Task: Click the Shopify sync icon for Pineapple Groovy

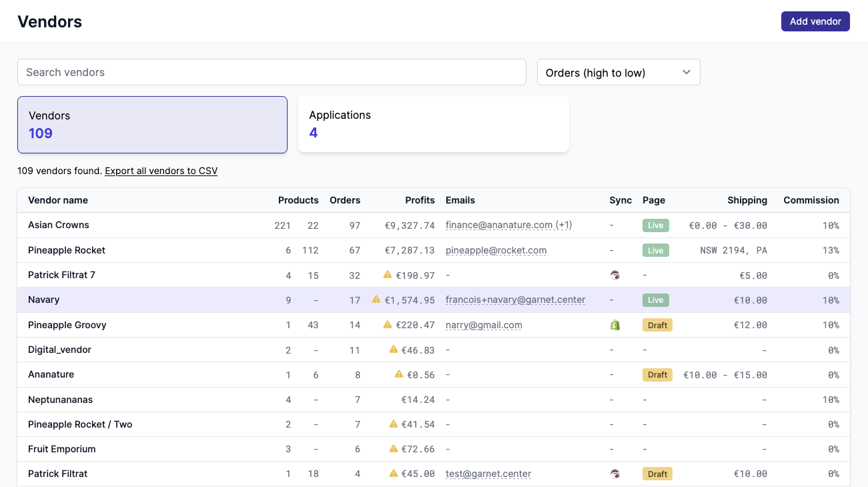Action: [x=614, y=325]
